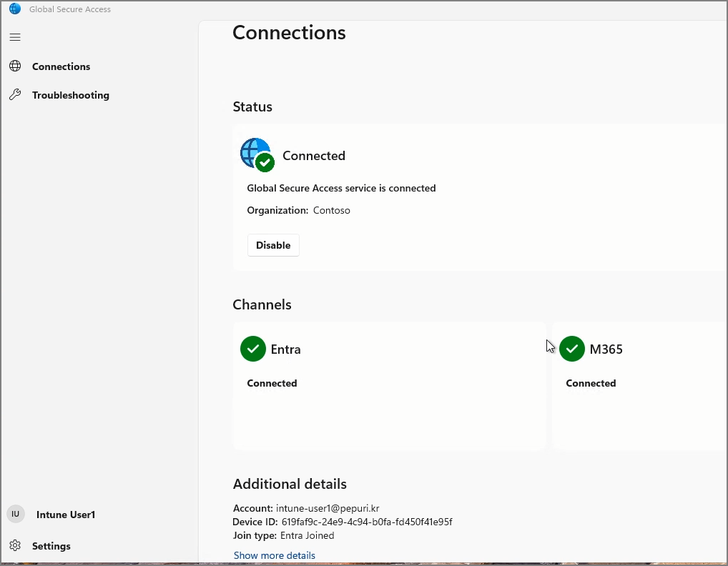Image resolution: width=728 pixels, height=566 pixels.
Task: Click the Connections page heading
Action: point(289,32)
